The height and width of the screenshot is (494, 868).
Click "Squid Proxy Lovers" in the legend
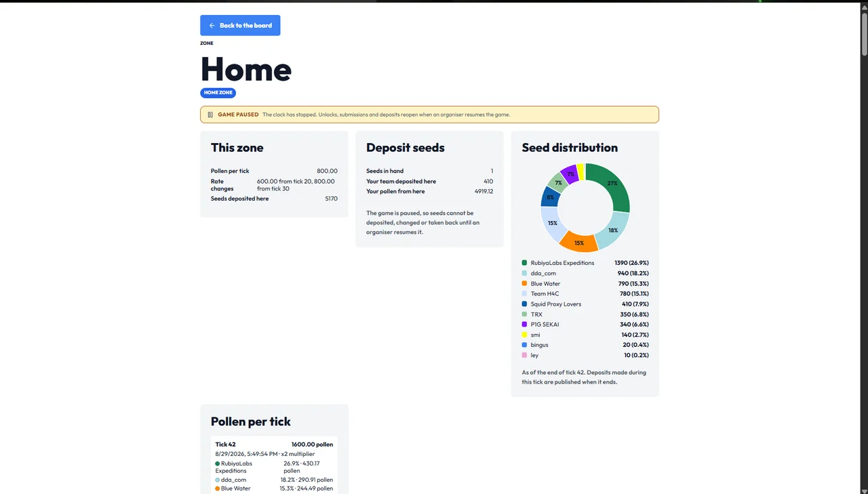[556, 304]
